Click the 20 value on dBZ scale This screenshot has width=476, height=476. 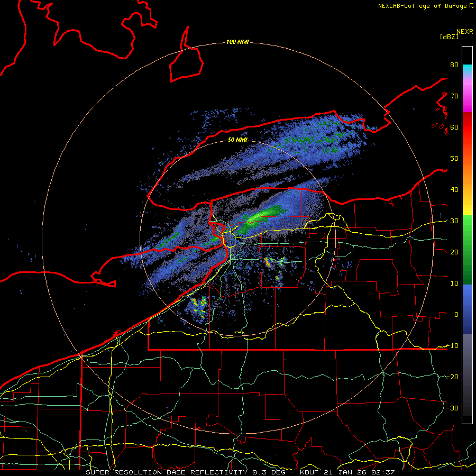tap(454, 252)
